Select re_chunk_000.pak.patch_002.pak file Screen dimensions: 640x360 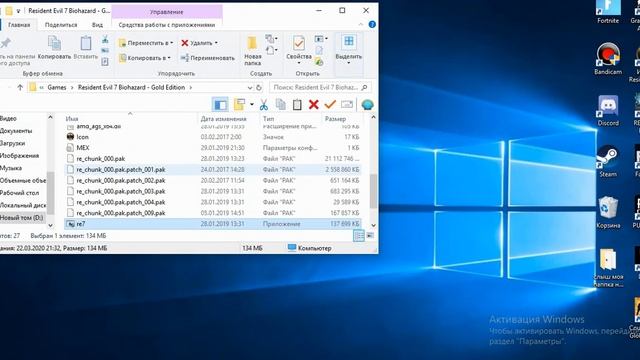pyautogui.click(x=213, y=180)
